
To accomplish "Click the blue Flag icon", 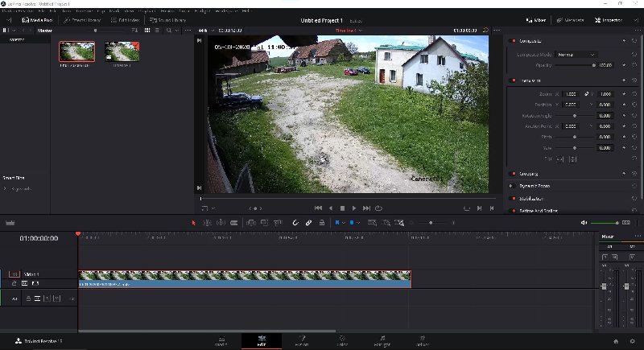I will tap(337, 223).
